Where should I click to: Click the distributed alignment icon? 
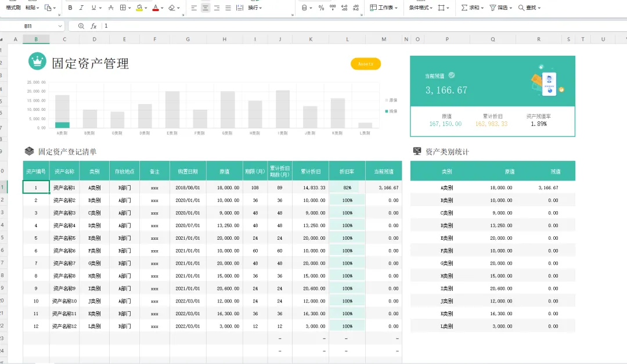click(x=240, y=8)
